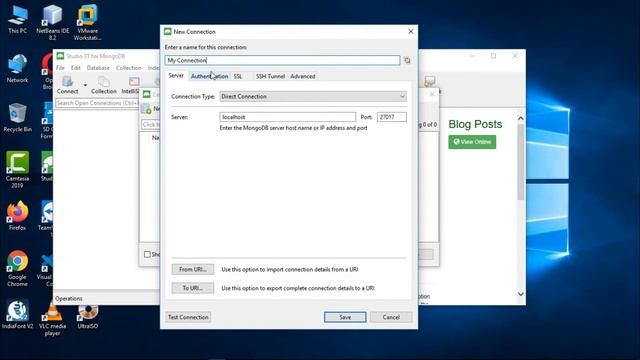
Task: Switch to the Advanced tab
Action: tap(302, 76)
